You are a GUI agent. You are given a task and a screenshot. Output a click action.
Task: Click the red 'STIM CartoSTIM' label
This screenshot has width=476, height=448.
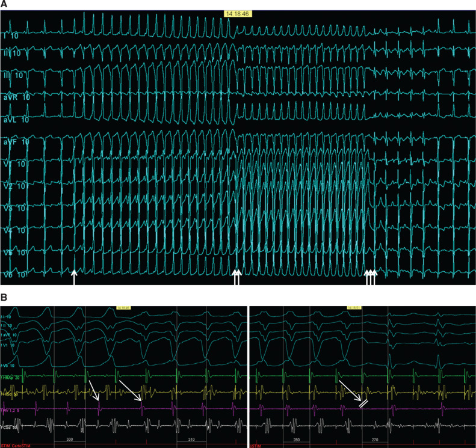tap(16, 446)
